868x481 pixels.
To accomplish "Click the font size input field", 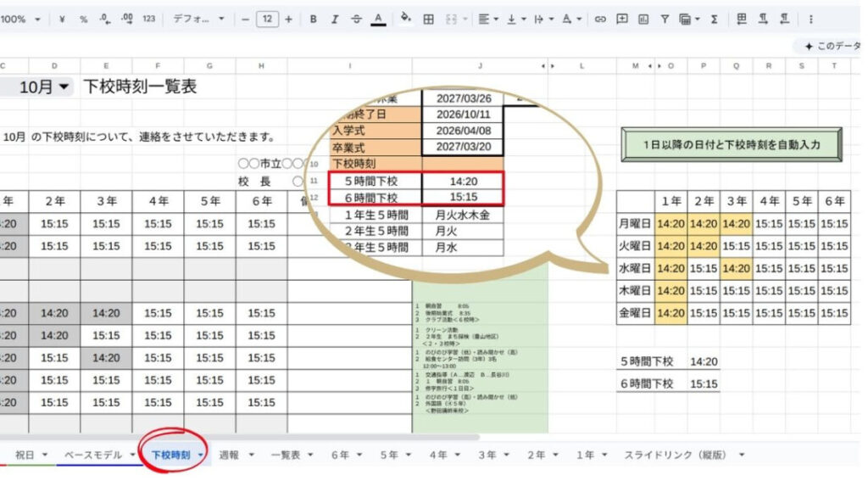I will (x=267, y=19).
